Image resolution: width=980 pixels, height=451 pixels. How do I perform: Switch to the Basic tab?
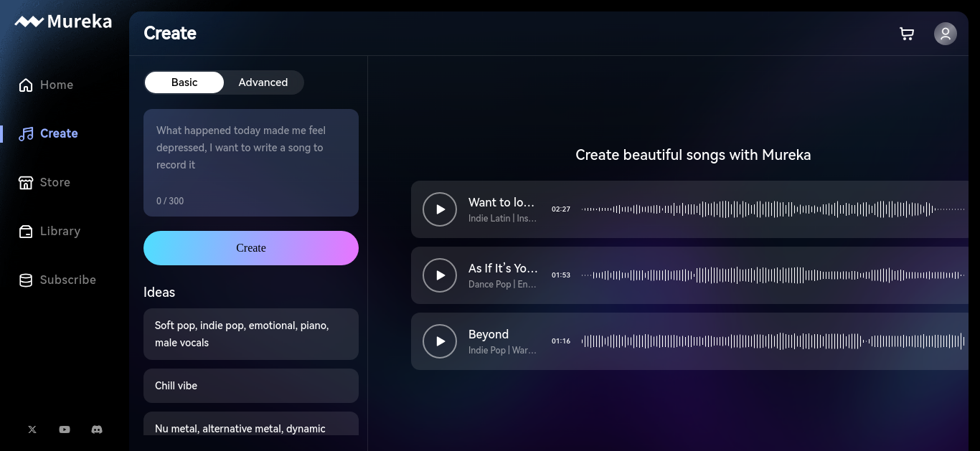pyautogui.click(x=184, y=82)
